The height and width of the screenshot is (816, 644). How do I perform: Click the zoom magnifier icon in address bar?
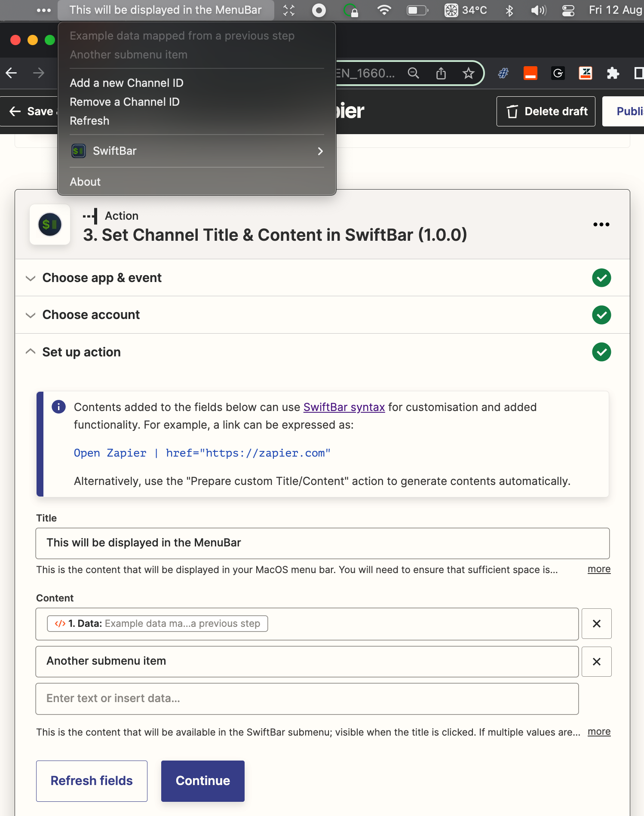pyautogui.click(x=413, y=73)
